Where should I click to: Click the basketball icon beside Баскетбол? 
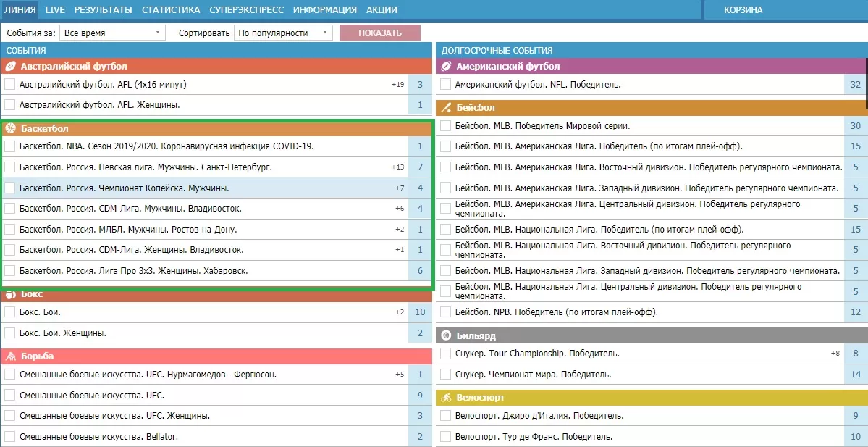10,129
